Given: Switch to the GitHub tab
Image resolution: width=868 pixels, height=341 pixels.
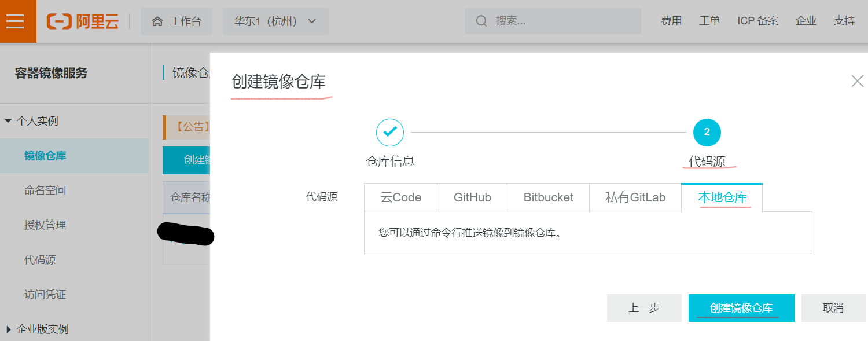Looking at the screenshot, I should (x=472, y=197).
